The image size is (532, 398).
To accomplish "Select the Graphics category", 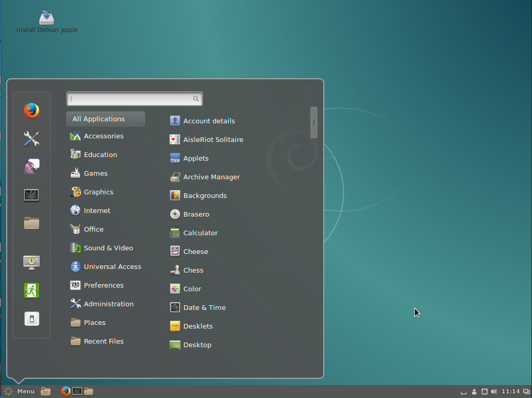I will (x=98, y=192).
